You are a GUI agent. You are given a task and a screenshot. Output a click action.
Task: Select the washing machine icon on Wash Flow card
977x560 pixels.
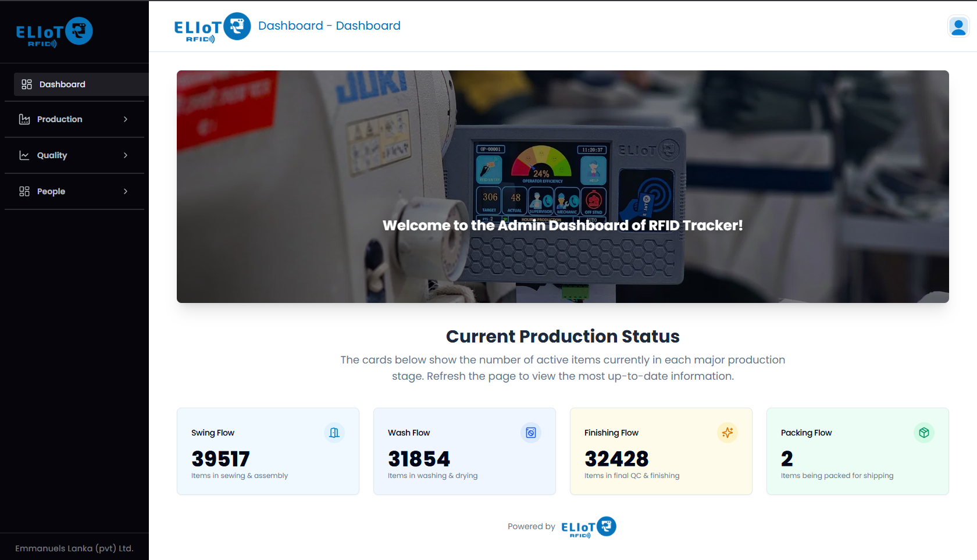click(530, 433)
